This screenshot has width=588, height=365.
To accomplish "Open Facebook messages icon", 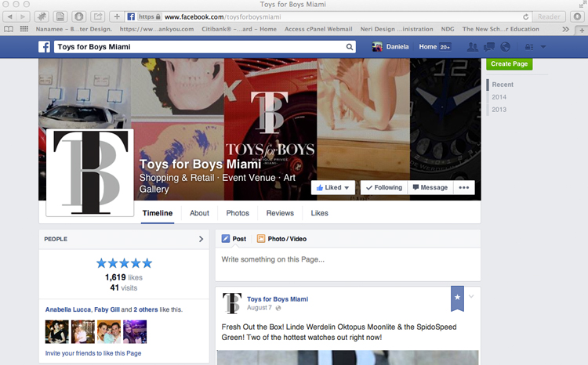I will coord(489,47).
